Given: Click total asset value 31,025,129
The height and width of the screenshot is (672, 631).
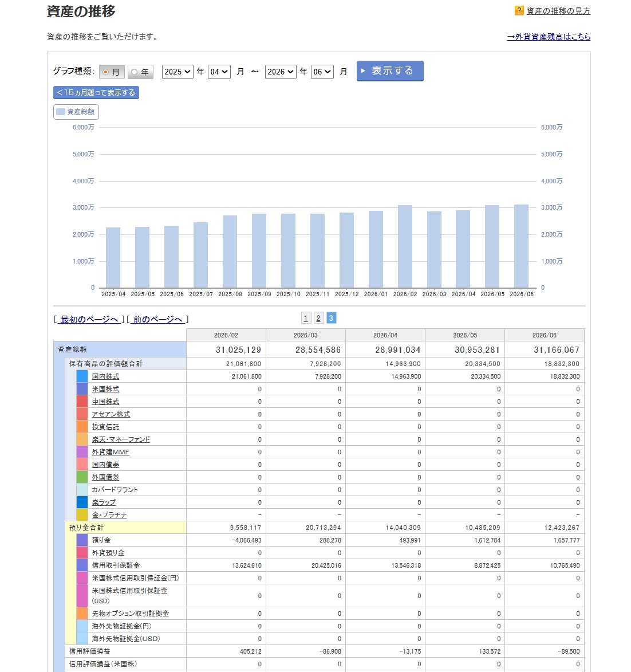Looking at the screenshot, I should pyautogui.click(x=238, y=349).
